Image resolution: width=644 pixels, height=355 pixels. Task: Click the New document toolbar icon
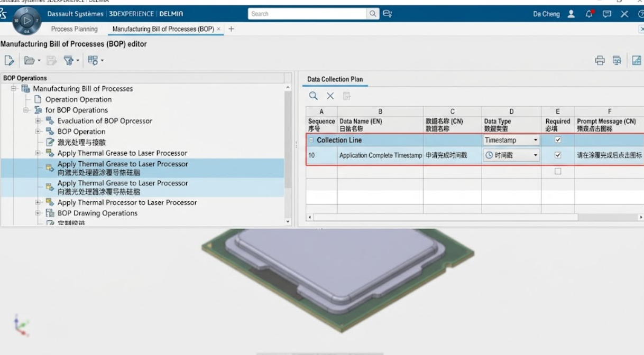(9, 61)
